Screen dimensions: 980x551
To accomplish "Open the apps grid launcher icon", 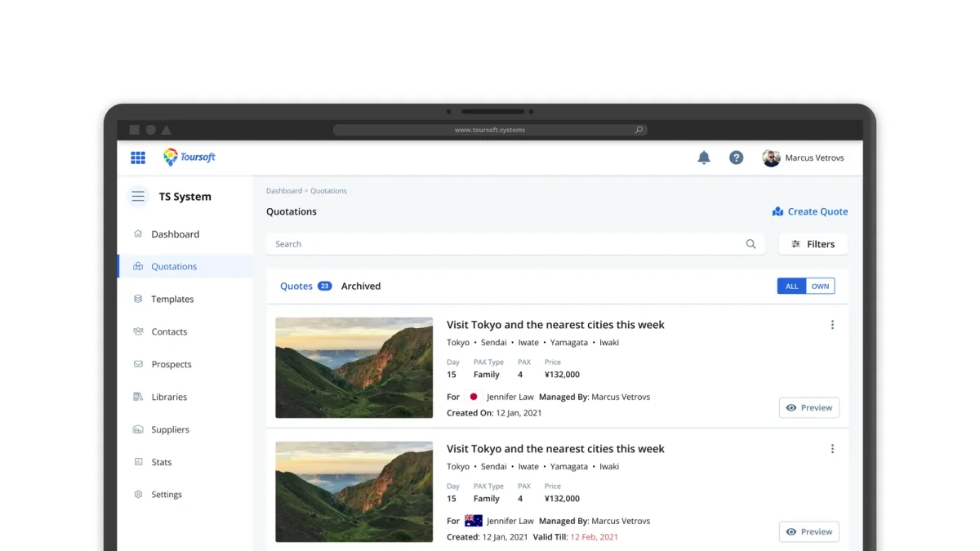I will pyautogui.click(x=138, y=158).
